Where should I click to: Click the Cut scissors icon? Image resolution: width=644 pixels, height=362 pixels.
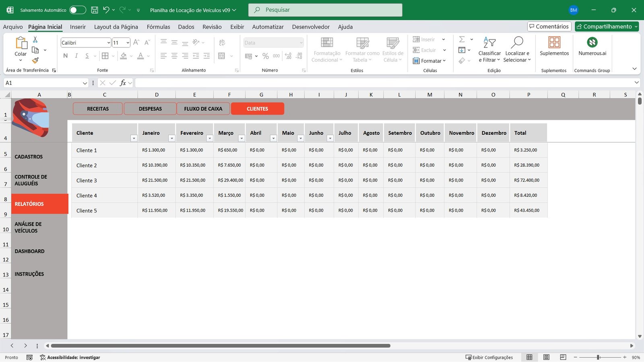coord(35,39)
